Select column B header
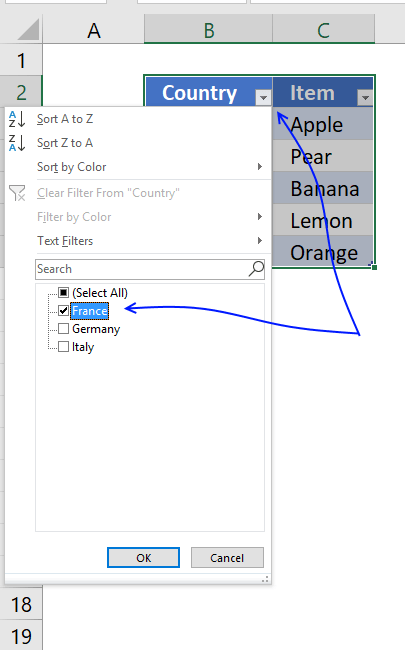Image resolution: width=405 pixels, height=650 pixels. pos(209,30)
